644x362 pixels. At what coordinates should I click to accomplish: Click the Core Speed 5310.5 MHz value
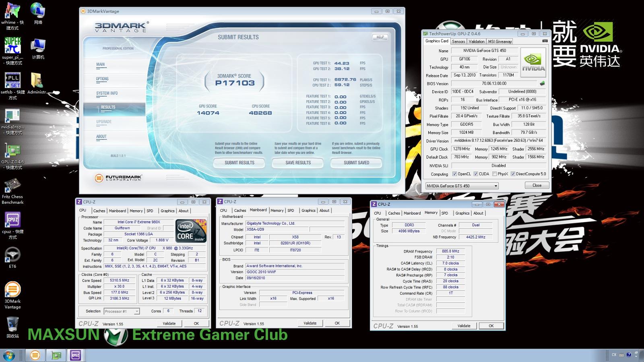tap(119, 280)
